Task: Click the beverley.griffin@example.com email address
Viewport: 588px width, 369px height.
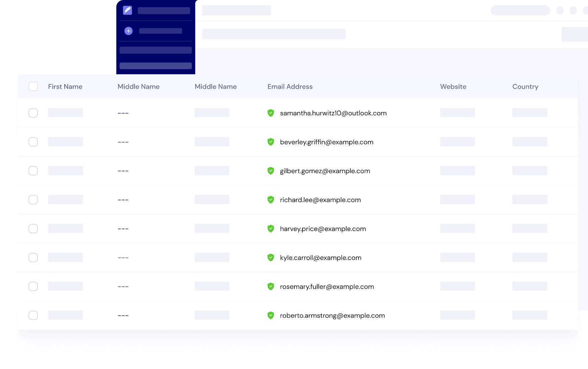Action: 326,142
